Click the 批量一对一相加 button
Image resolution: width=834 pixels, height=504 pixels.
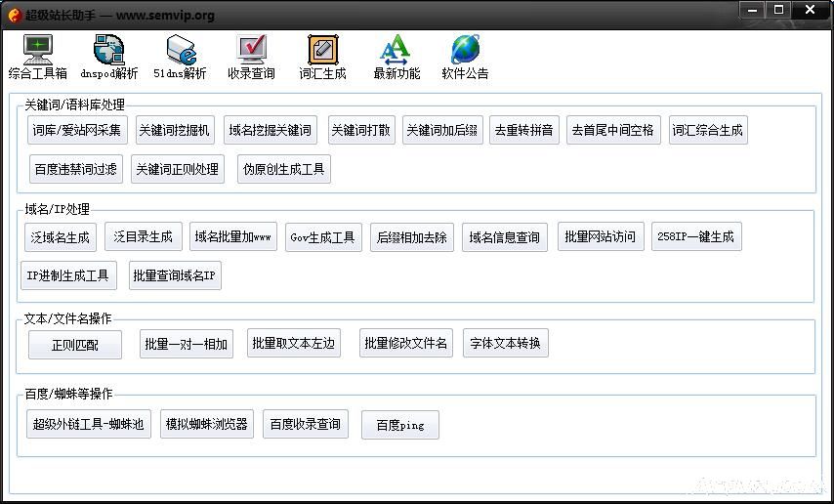click(x=187, y=344)
